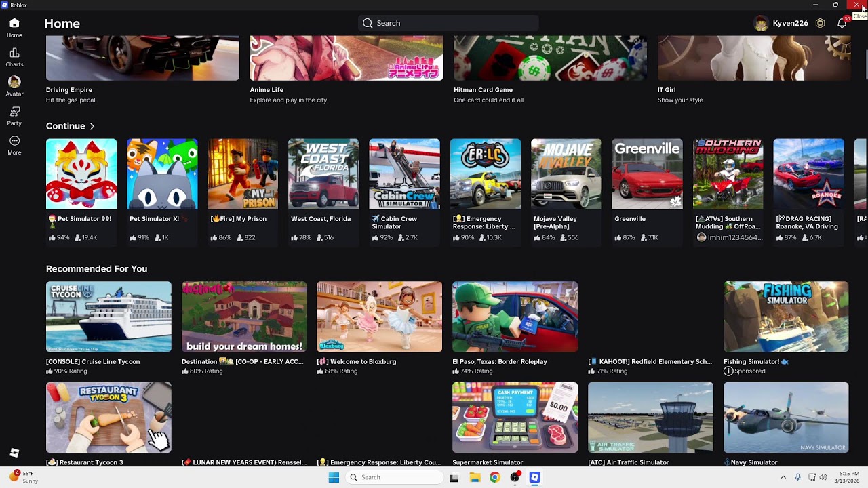Click the network display tray icon
The width and height of the screenshot is (868, 488).
pos(811,477)
